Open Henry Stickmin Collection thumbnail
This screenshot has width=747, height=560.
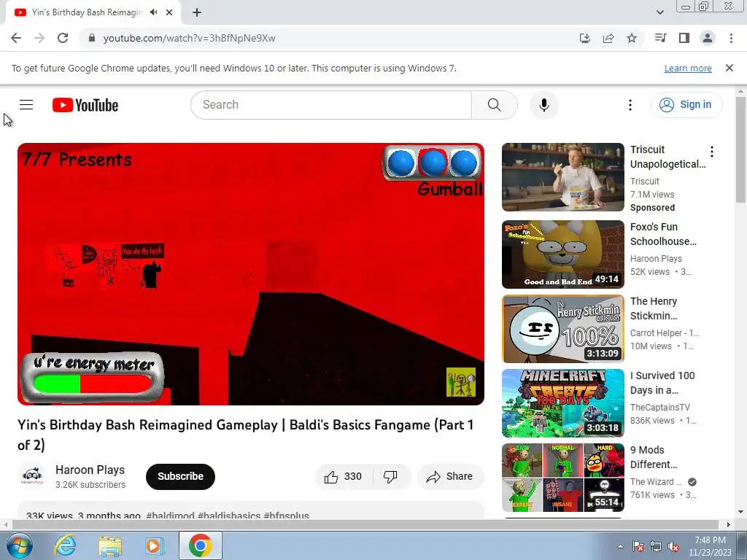coord(562,329)
